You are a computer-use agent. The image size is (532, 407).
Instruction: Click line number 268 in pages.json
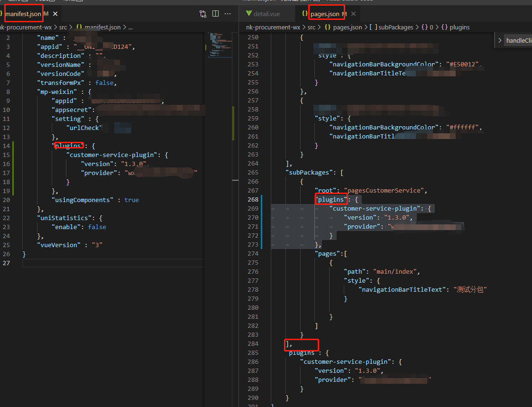click(253, 199)
